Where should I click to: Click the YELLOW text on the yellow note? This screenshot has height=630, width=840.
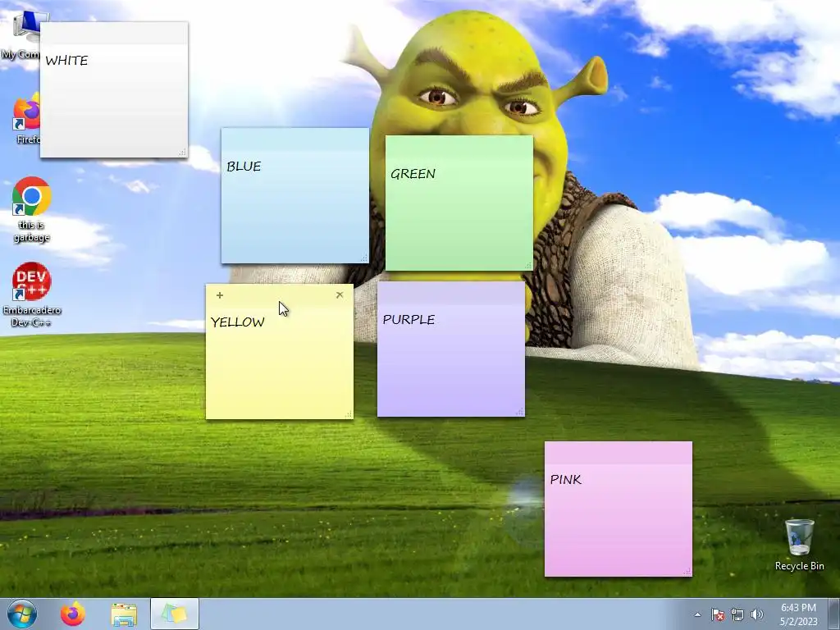[x=238, y=322]
